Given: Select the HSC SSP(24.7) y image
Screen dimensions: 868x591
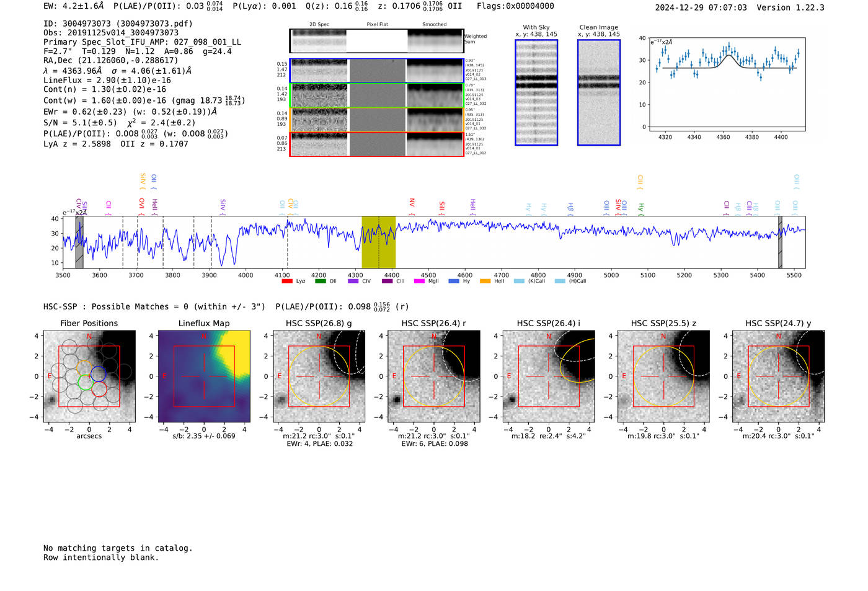Looking at the screenshot, I should click(x=779, y=376).
